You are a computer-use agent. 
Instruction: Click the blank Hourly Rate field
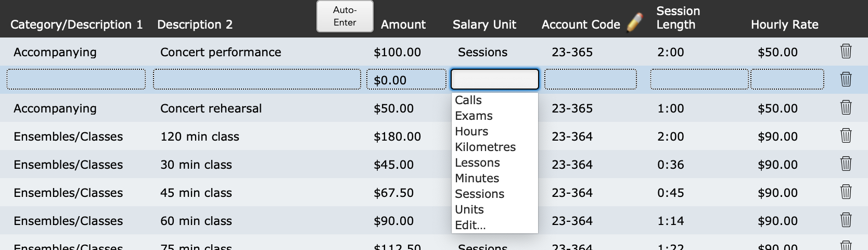(787, 79)
